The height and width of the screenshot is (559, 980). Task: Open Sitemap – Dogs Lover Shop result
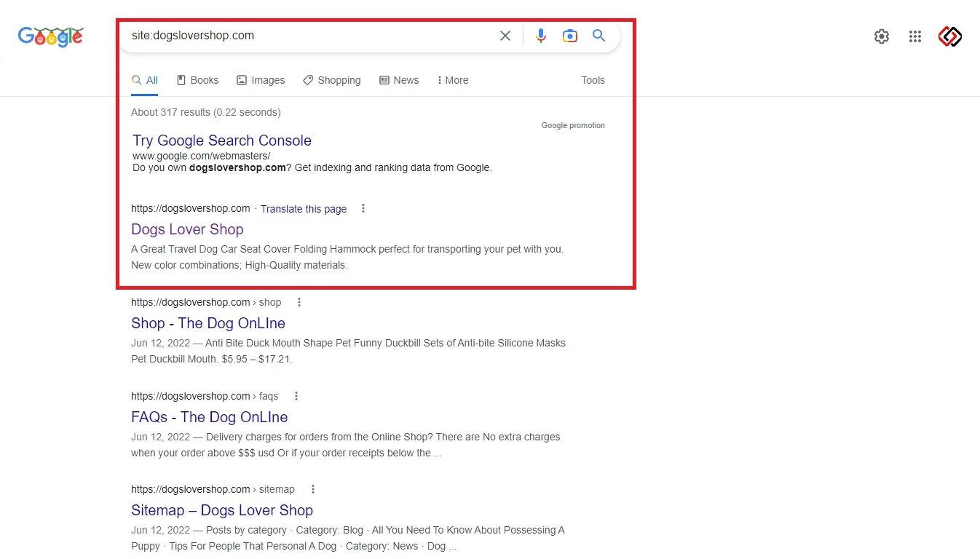(x=222, y=510)
